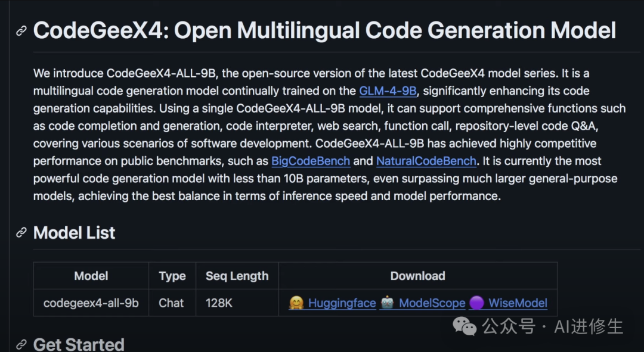The image size is (644, 352).
Task: Click the Get Started section heading
Action: click(79, 344)
